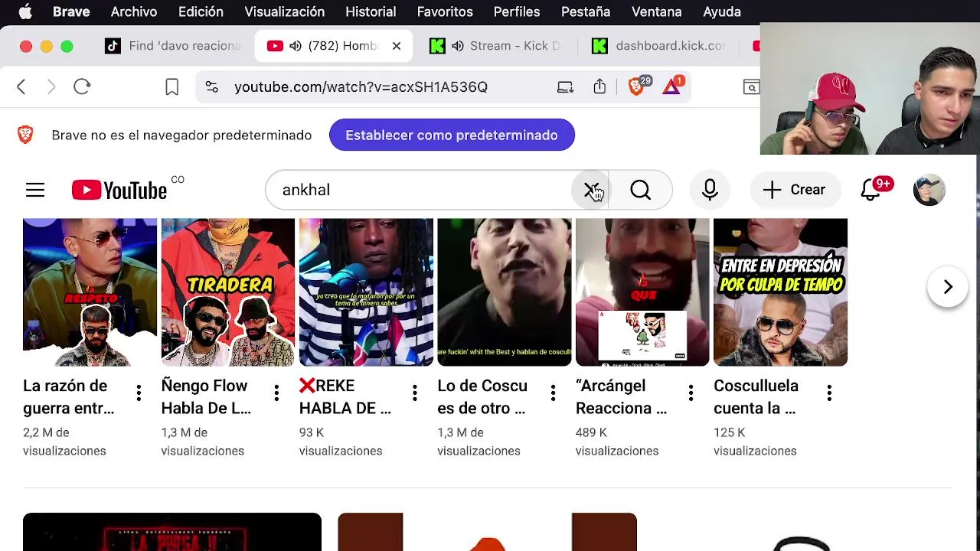The image size is (980, 551).
Task: Go to the YouTube home logo
Action: click(x=119, y=190)
